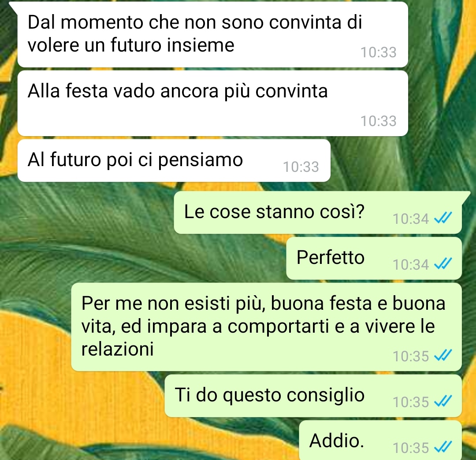Tap the 'Ti do questo consiglio' bubble
The height and width of the screenshot is (460, 476).
click(x=313, y=396)
